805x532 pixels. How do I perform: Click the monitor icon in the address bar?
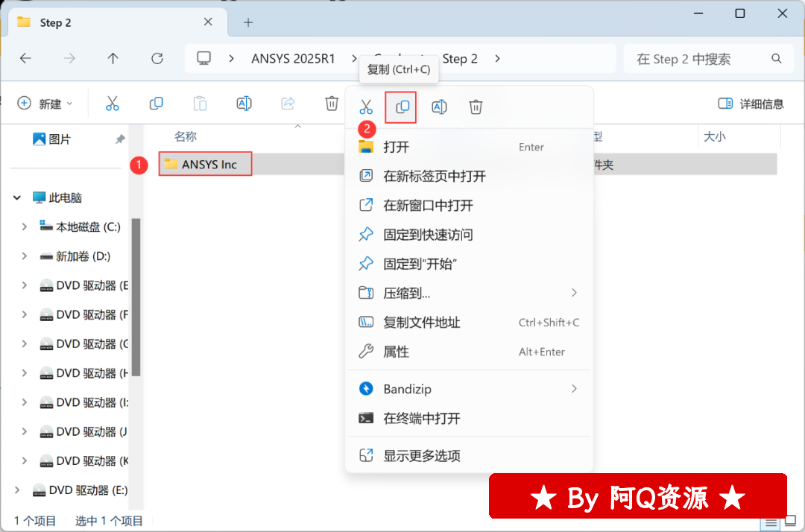(203, 58)
